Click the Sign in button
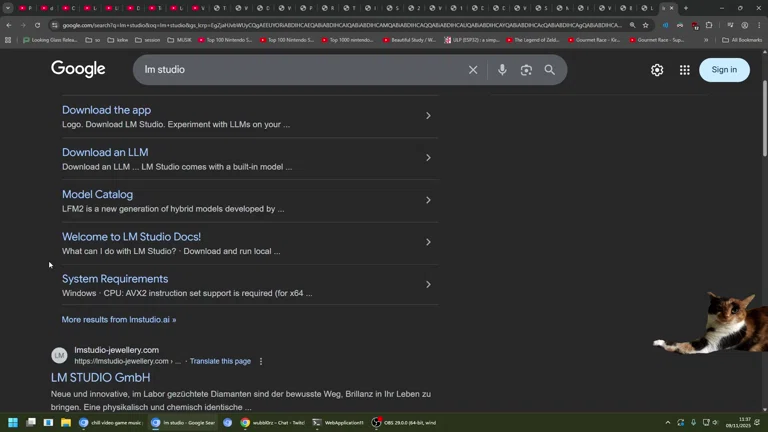The height and width of the screenshot is (432, 768). click(724, 70)
